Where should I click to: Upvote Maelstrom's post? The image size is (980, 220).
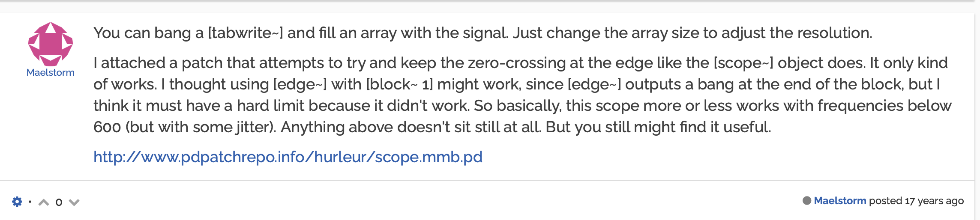click(44, 202)
